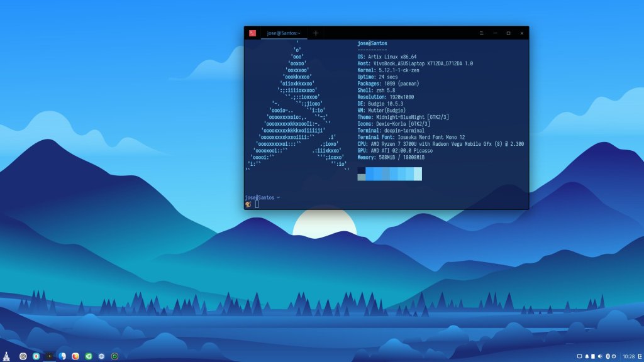Viewport: 644px width, 362px height.
Task: Open the power menu icon in tray
Action: pos(614,356)
